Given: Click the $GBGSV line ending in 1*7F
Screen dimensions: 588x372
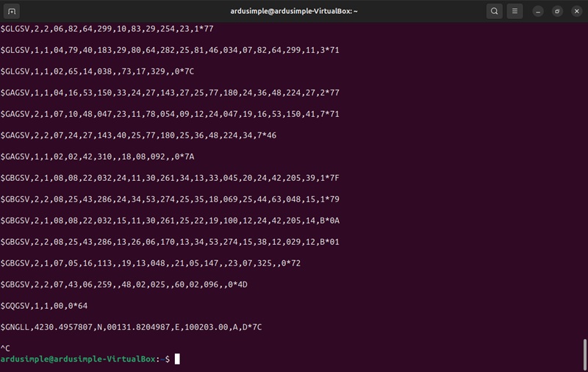Looking at the screenshot, I should coord(170,178).
